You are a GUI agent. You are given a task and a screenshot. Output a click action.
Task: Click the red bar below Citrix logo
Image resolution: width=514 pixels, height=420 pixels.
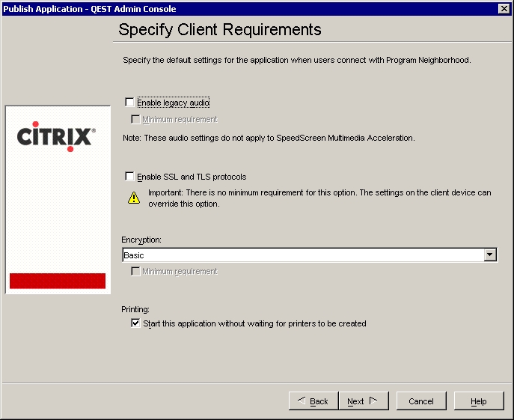coord(57,281)
